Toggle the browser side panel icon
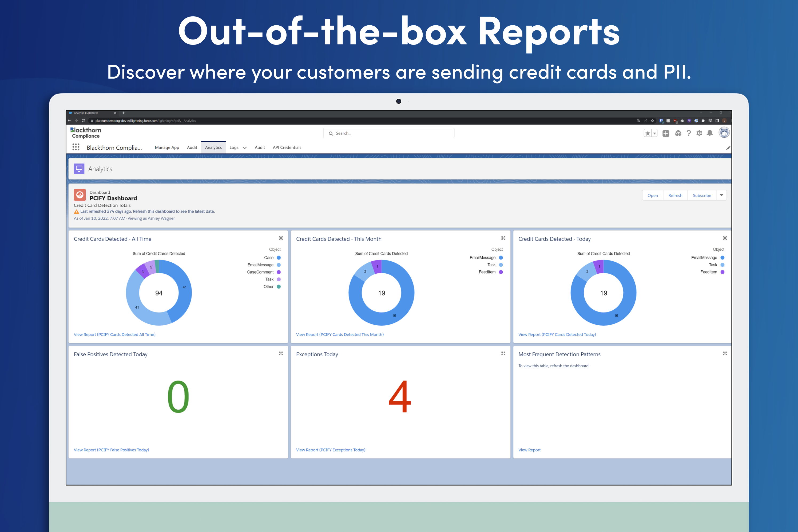Screen dimensions: 798x532 point(717,121)
